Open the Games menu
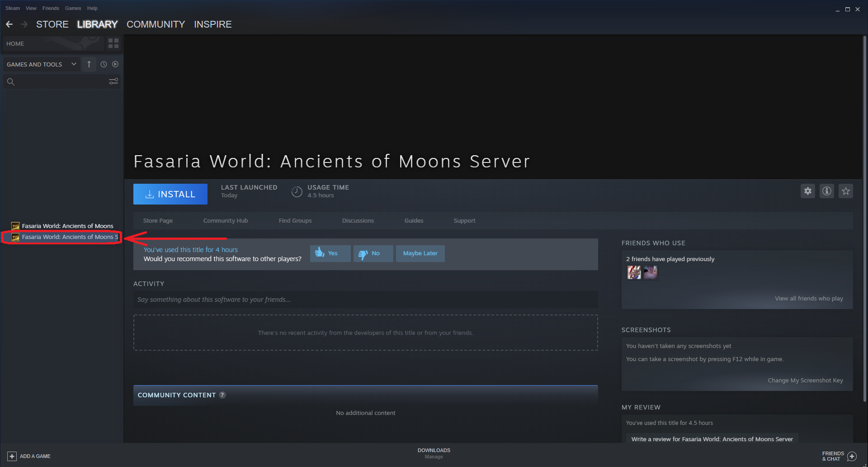868x467 pixels. (x=73, y=8)
